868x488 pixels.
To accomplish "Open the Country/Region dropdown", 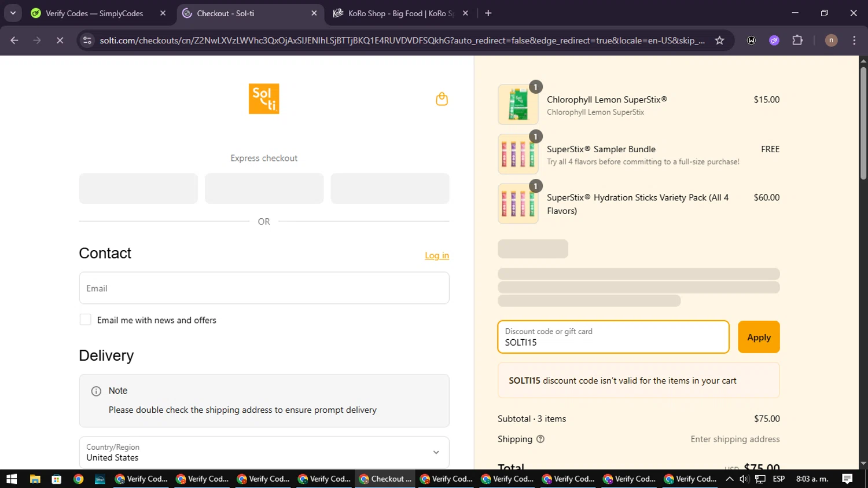I will point(264,452).
